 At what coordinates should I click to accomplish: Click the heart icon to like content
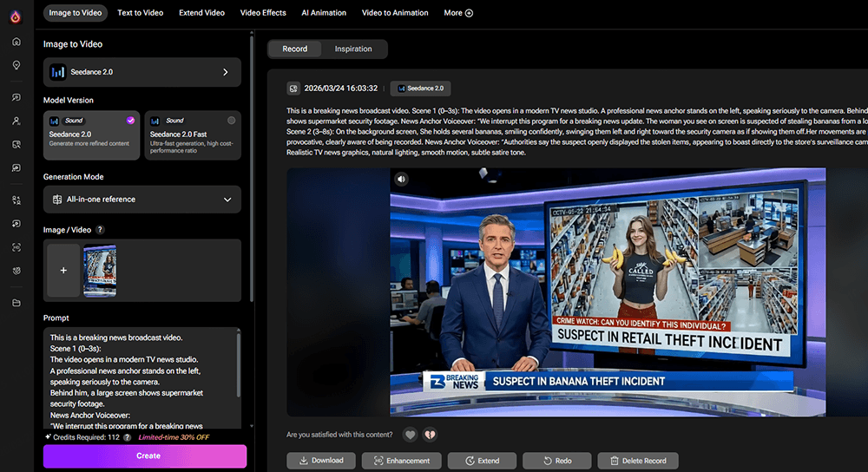click(410, 435)
